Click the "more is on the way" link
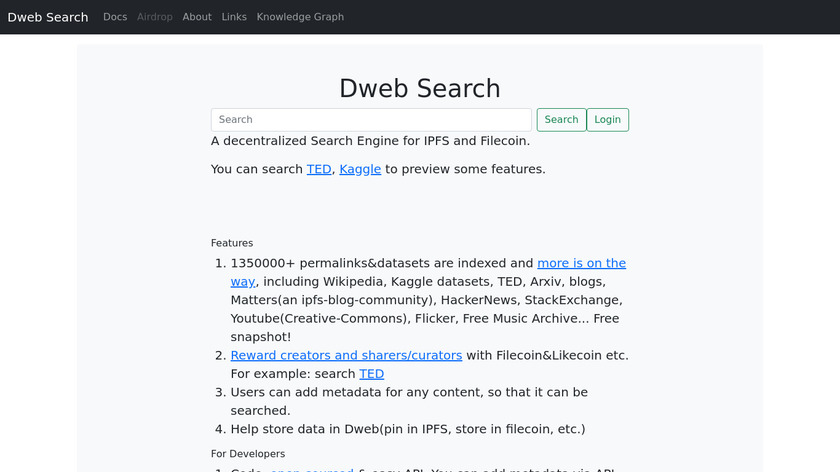The width and height of the screenshot is (840, 472). pyautogui.click(x=581, y=263)
